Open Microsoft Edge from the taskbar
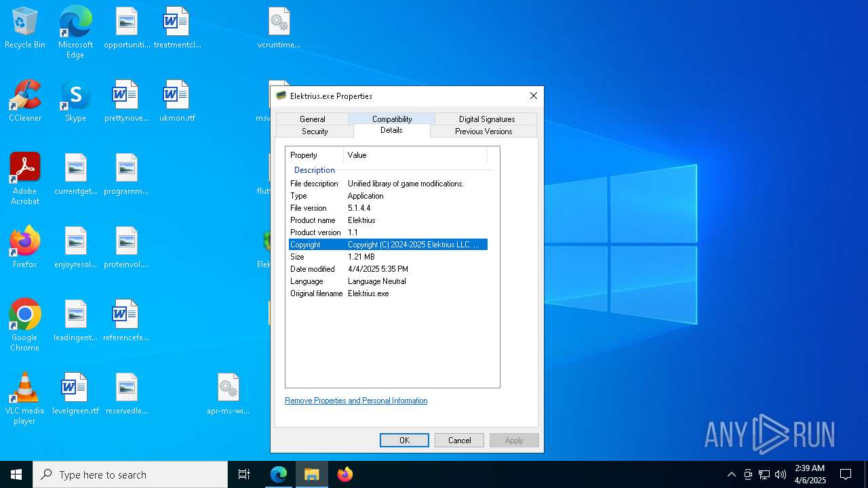868x488 pixels. tap(279, 474)
